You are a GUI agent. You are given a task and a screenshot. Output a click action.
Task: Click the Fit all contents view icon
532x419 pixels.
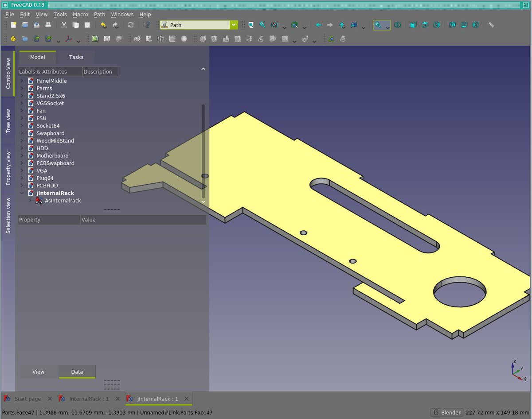(251, 25)
